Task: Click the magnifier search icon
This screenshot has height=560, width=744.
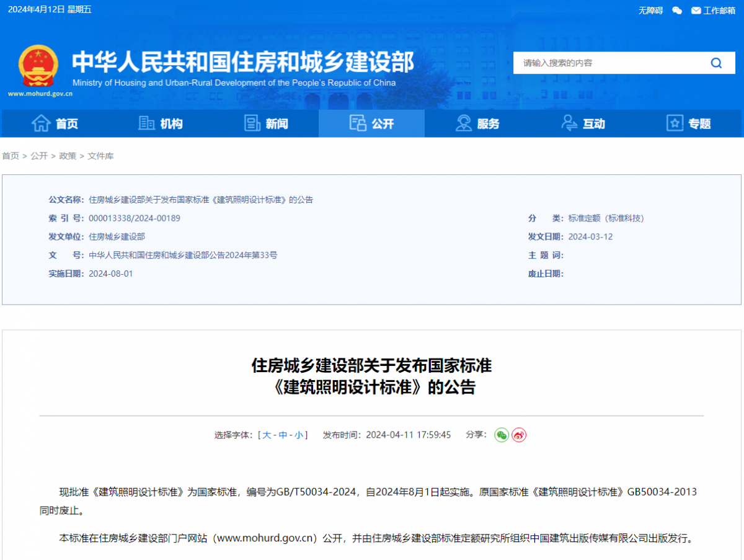Action: click(x=716, y=63)
